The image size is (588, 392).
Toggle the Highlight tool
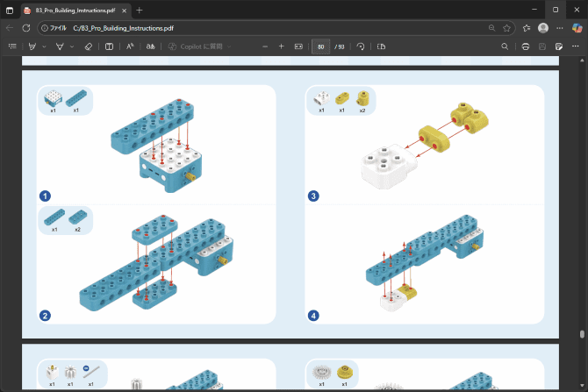(32, 46)
